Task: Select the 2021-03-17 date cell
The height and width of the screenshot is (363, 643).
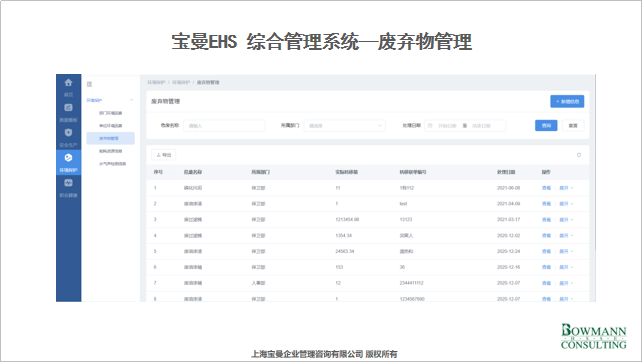Action: (508, 220)
